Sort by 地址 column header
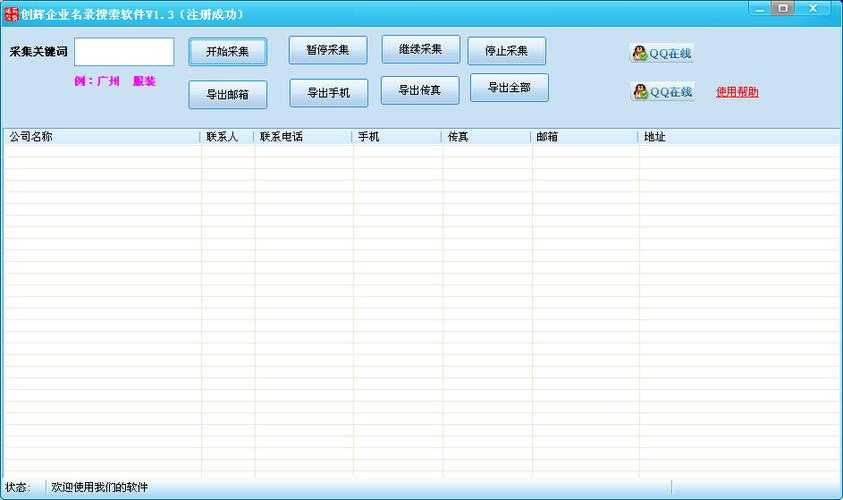 (740, 137)
